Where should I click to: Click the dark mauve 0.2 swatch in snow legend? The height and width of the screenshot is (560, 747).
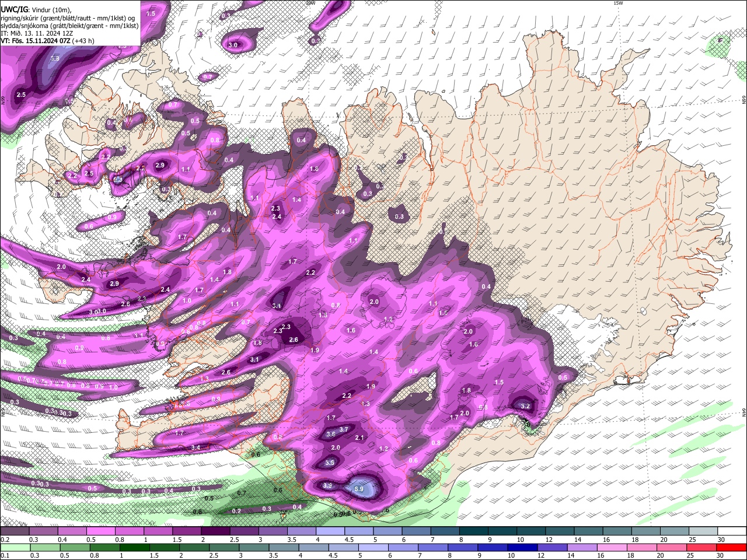15,531
